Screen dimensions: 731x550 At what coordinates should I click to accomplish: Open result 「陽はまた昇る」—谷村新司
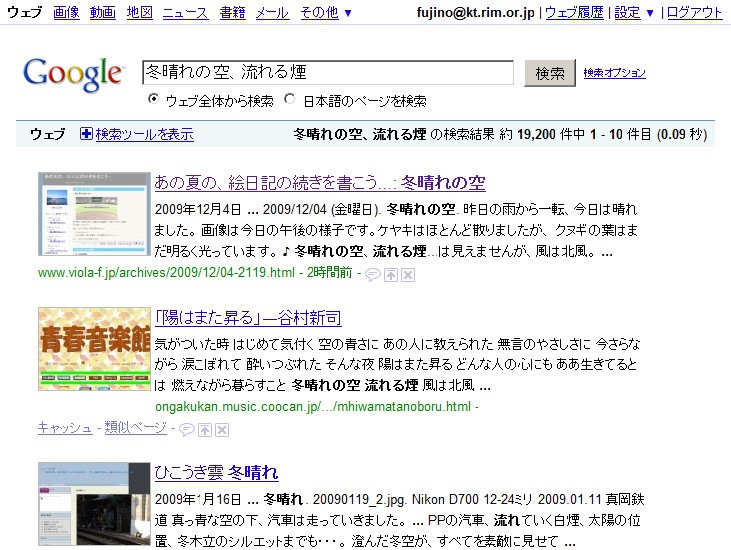pyautogui.click(x=248, y=317)
